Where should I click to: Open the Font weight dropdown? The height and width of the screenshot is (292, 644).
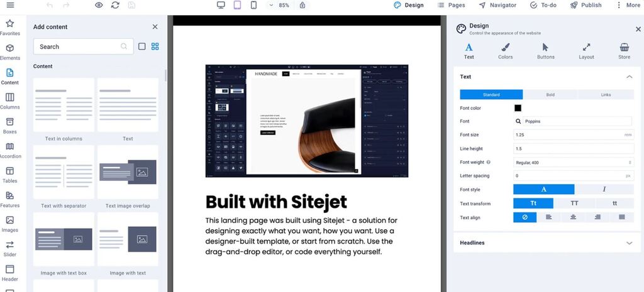[573, 162]
